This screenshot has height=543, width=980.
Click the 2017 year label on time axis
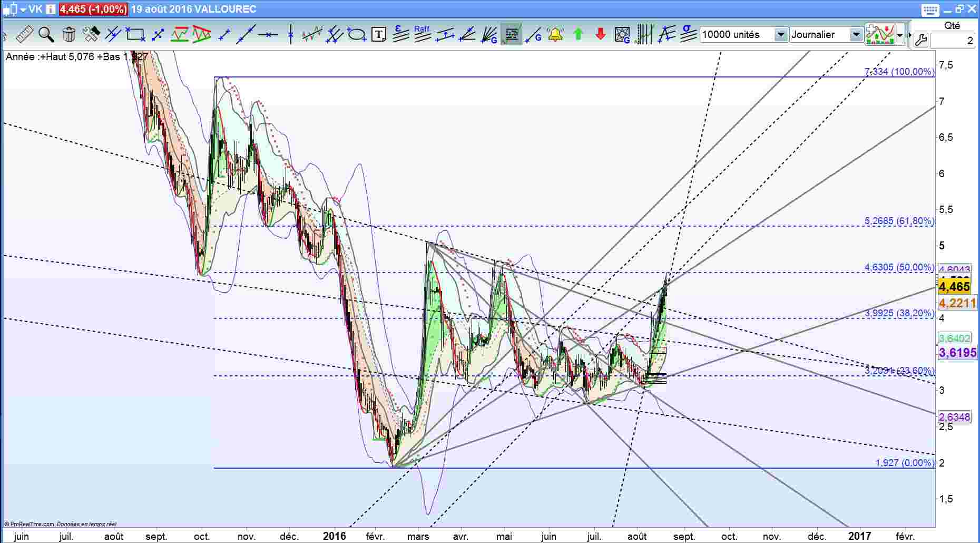point(860,536)
